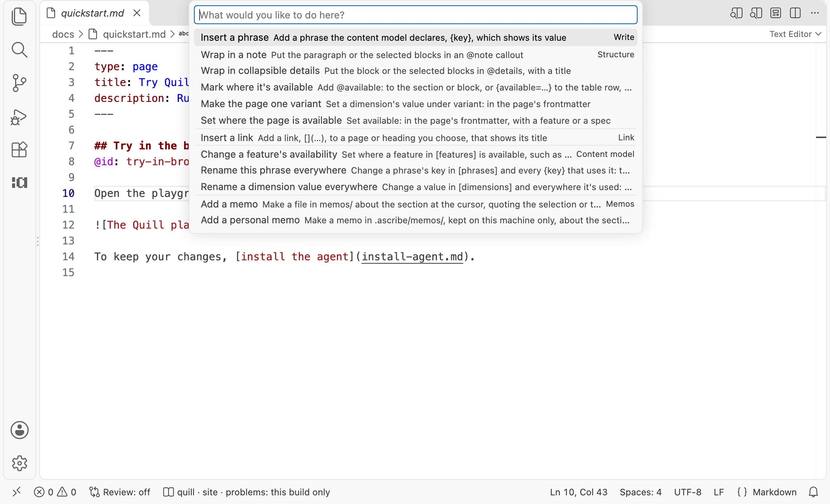Choose Insert a link command
Image resolution: width=830 pixels, height=504 pixels.
click(416, 138)
